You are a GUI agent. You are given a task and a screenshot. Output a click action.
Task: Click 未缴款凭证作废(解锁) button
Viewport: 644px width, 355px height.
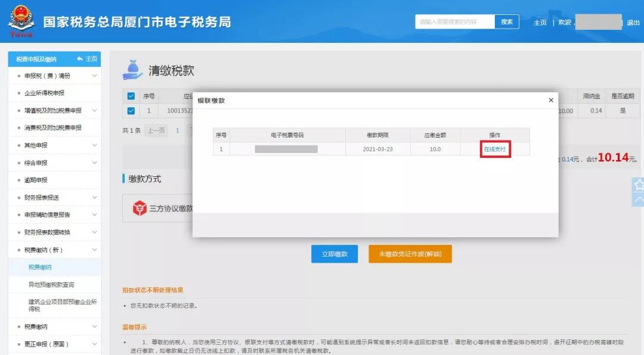(410, 254)
